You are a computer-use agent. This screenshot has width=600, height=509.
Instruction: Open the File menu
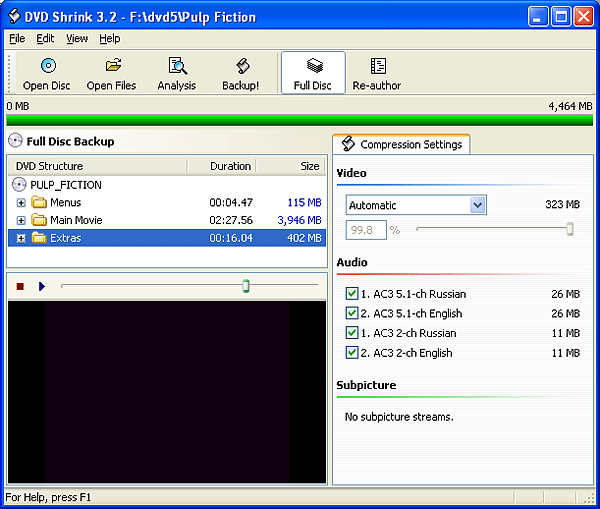pos(17,39)
